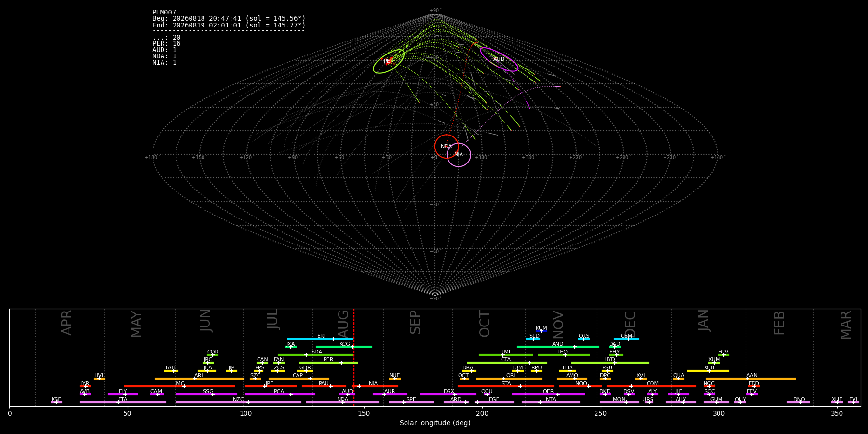The width and height of the screenshot is (868, 434).
Task: Select the ORI shower timeline bar
Action: 509,379
